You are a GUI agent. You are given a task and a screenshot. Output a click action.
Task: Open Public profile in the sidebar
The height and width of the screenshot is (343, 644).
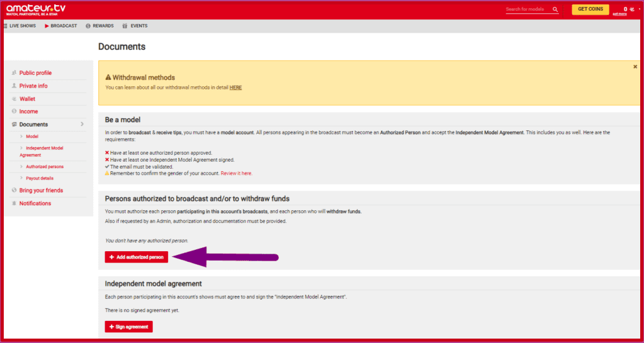[x=35, y=73]
